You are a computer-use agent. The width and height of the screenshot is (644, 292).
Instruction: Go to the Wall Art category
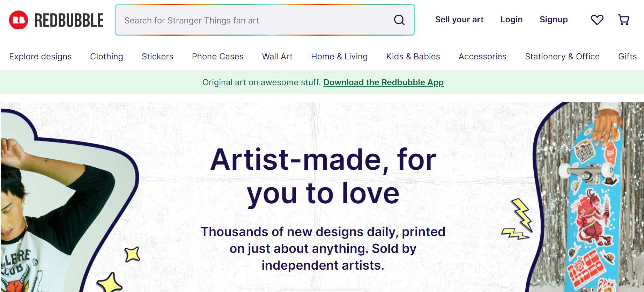[x=277, y=57]
